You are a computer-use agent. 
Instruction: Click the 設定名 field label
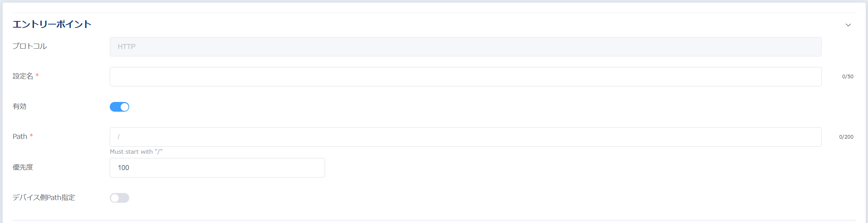click(x=23, y=76)
